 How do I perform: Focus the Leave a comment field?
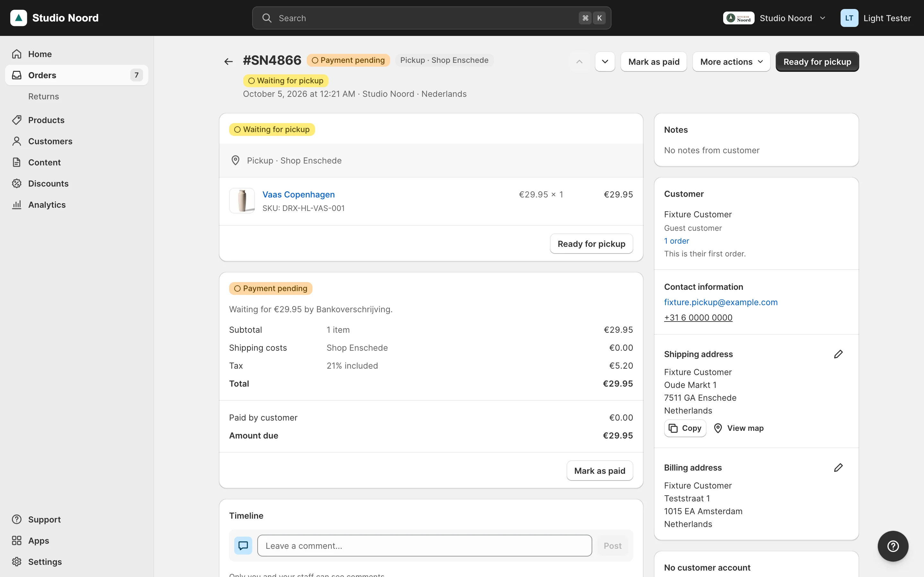coord(424,546)
